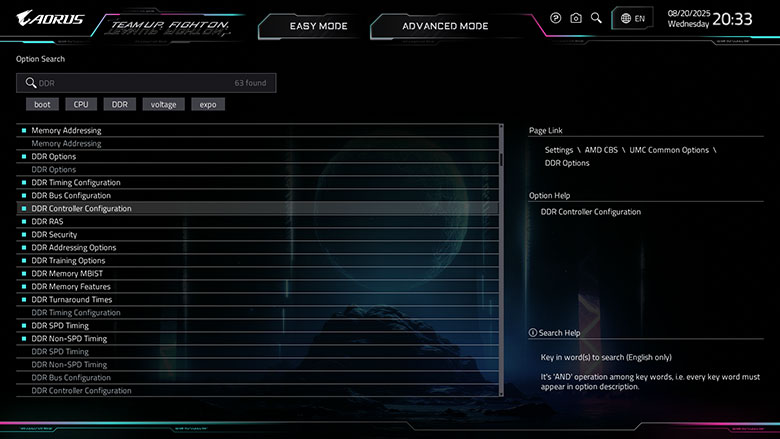780x439 pixels.
Task: Choose the 'voltage' search keyword tag
Action: coord(163,104)
